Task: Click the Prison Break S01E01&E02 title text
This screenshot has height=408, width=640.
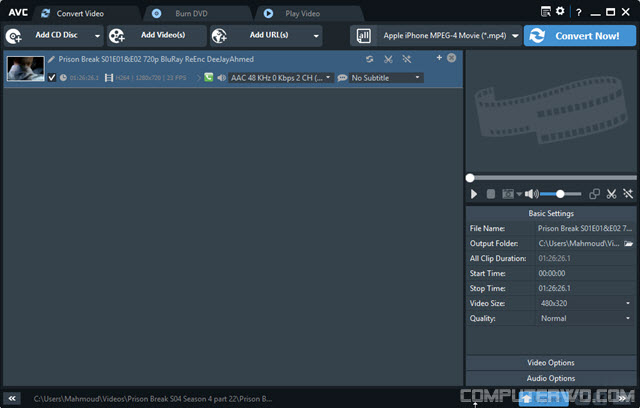Action: 156,59
